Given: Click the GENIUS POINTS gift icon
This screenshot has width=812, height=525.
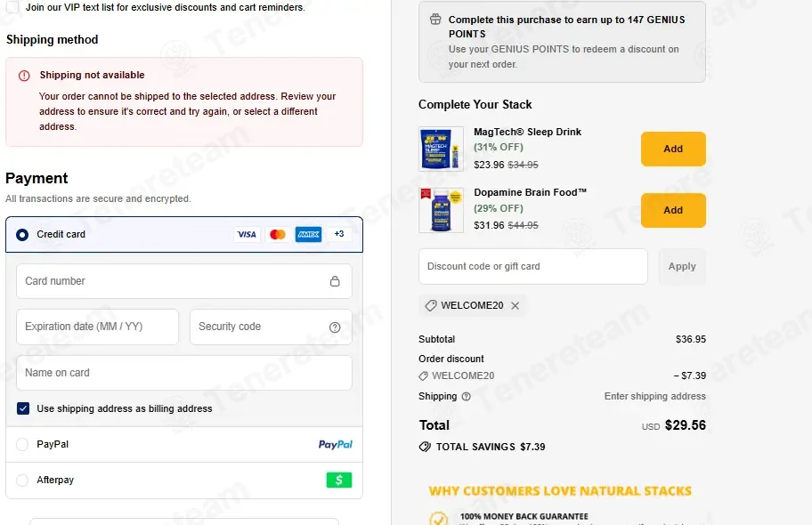Looking at the screenshot, I should pyautogui.click(x=435, y=20).
